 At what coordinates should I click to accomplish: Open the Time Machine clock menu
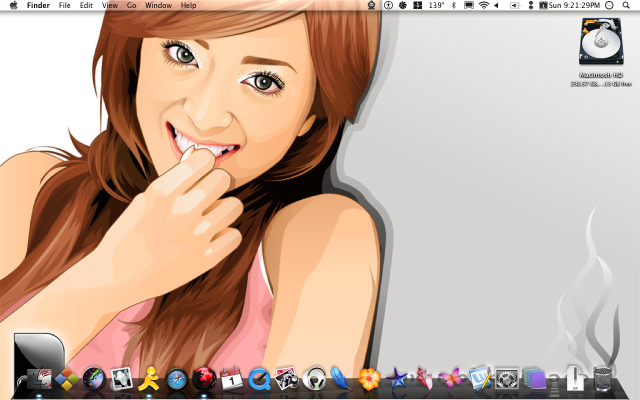[609, 6]
